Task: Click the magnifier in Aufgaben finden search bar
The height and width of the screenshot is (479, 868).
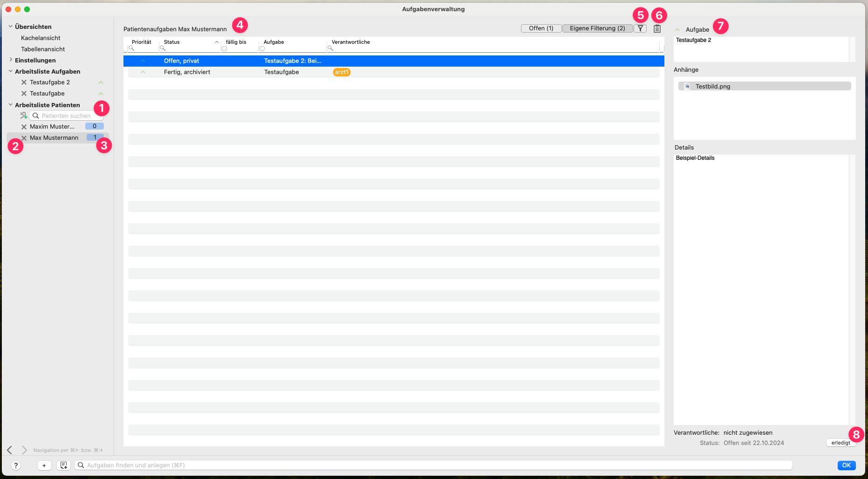Action: point(81,465)
